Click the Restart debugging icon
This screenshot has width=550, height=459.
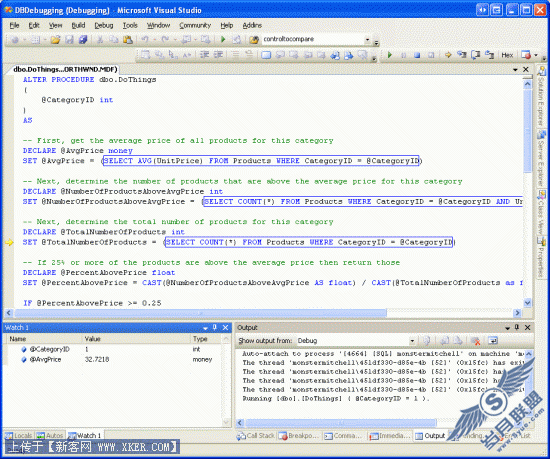coord(431,55)
